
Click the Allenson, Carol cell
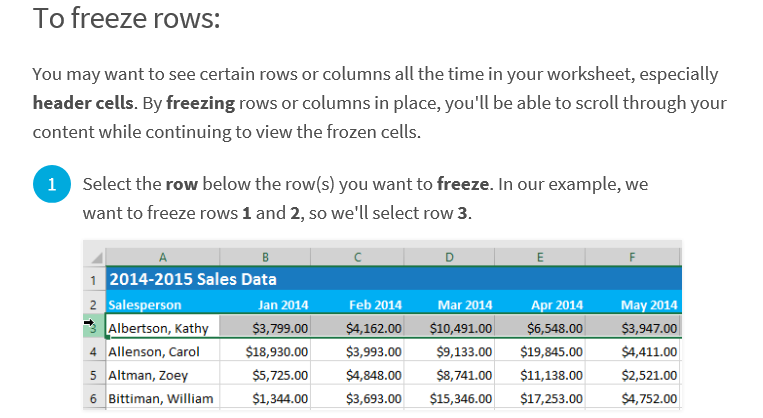point(163,351)
